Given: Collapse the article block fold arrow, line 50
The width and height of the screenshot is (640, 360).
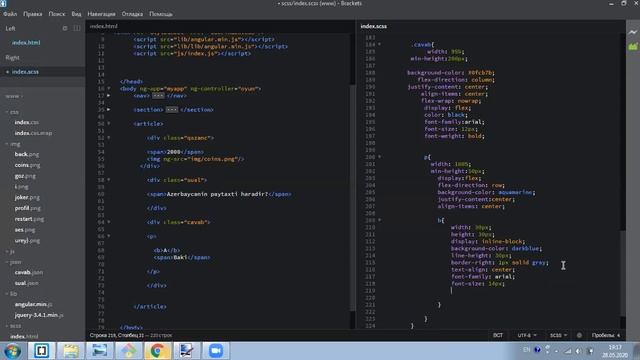Looking at the screenshot, I should coord(109,123).
